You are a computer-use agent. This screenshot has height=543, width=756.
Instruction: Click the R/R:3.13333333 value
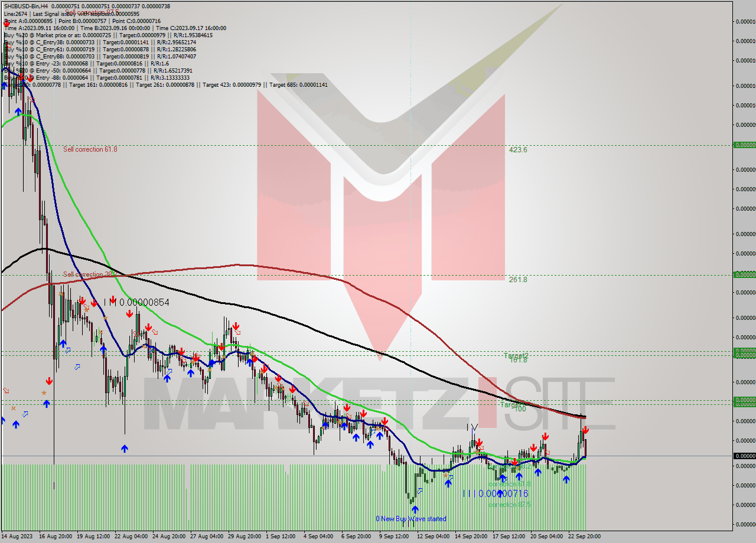click(170, 77)
